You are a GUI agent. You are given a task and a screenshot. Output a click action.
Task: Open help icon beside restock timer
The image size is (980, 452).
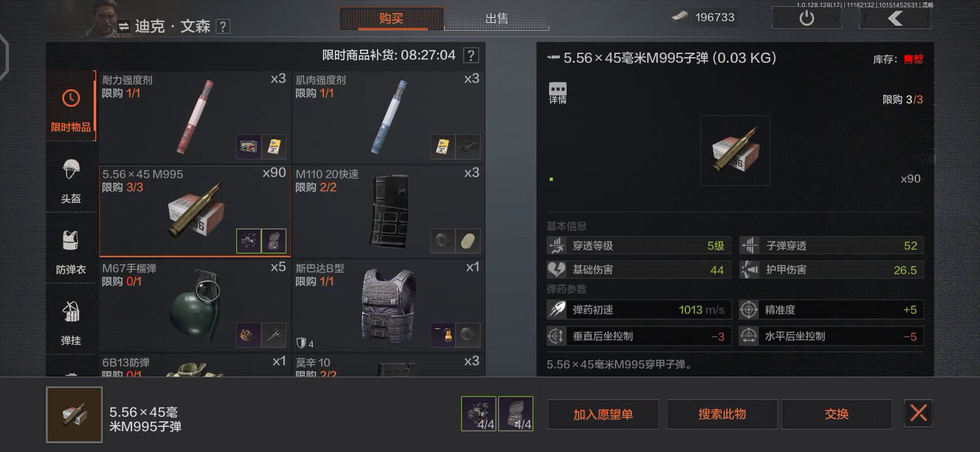click(471, 55)
